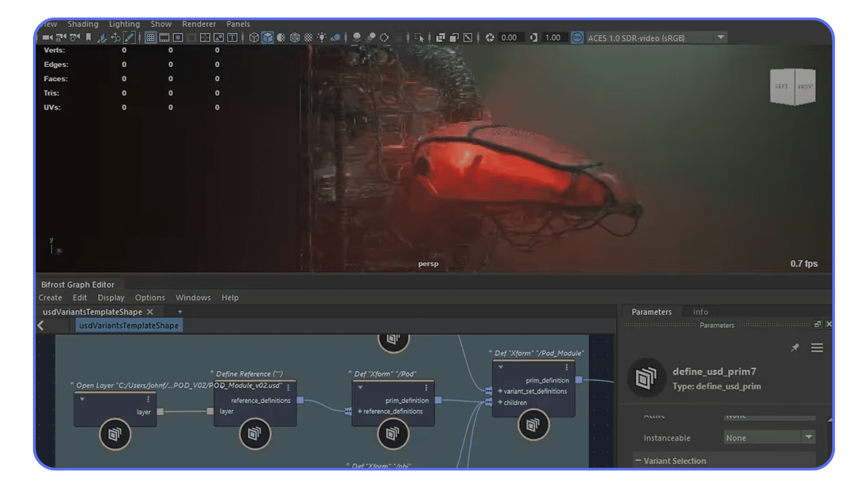This screenshot has width=868, height=488.
Task: Edit the gamma value 1.00
Action: pos(555,38)
